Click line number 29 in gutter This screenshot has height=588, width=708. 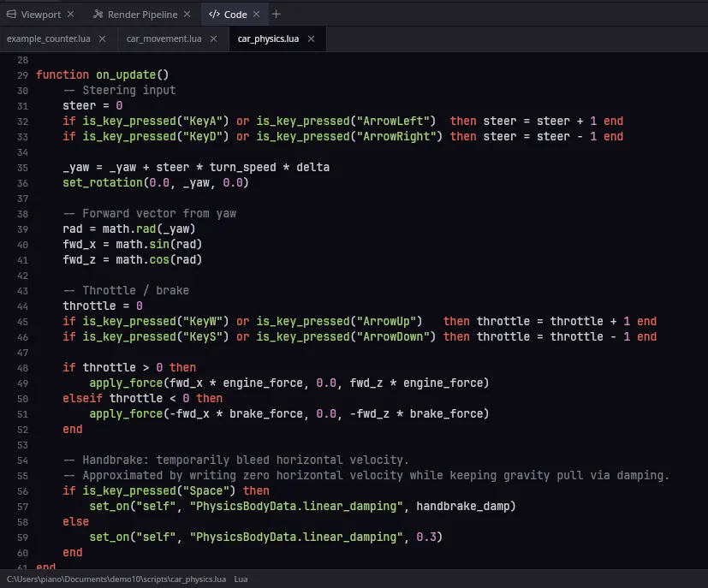22,75
